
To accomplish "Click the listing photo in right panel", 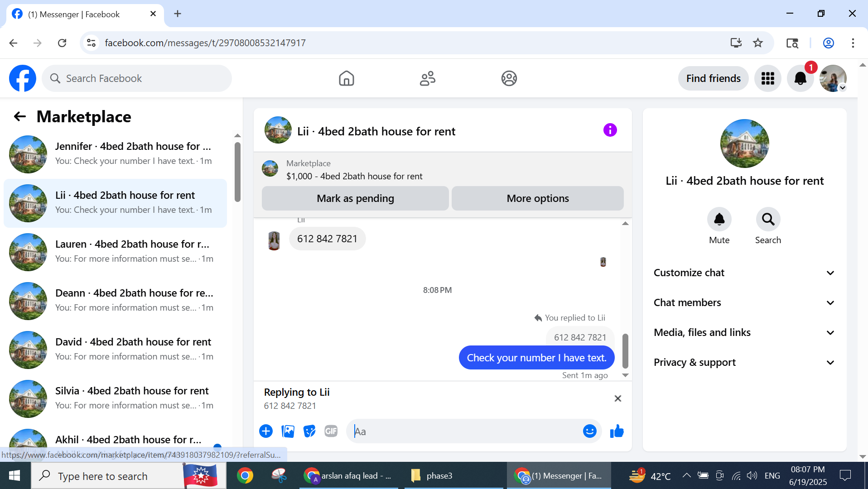I will point(744,144).
